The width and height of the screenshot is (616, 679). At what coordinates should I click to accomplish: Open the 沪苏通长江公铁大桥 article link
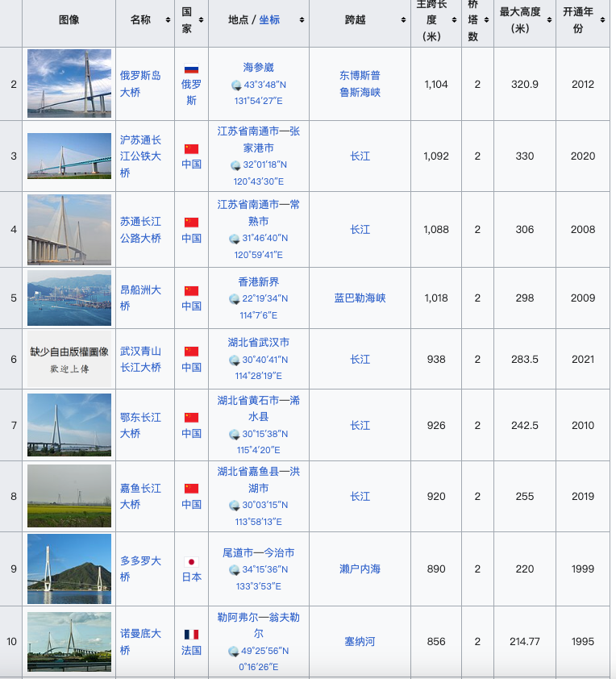(140, 156)
